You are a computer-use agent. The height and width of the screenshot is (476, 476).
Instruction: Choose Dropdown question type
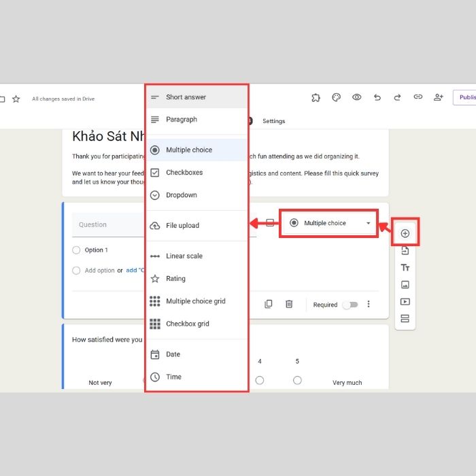click(x=197, y=195)
